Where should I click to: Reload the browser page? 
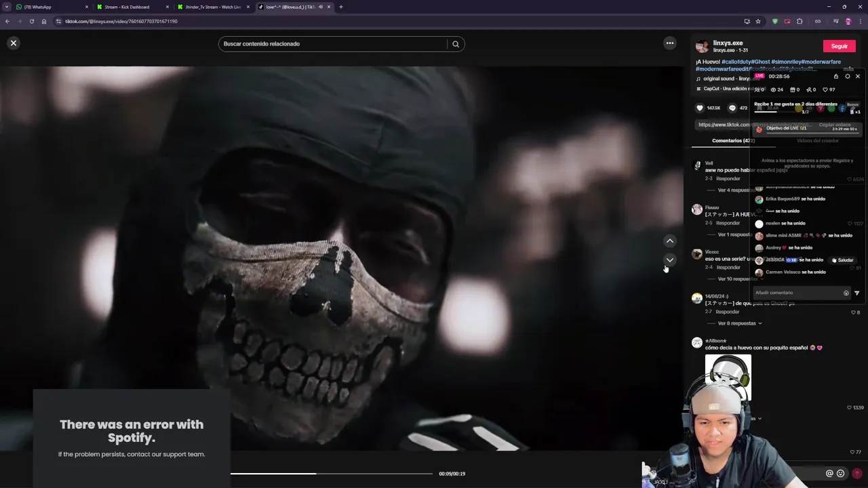(x=32, y=21)
